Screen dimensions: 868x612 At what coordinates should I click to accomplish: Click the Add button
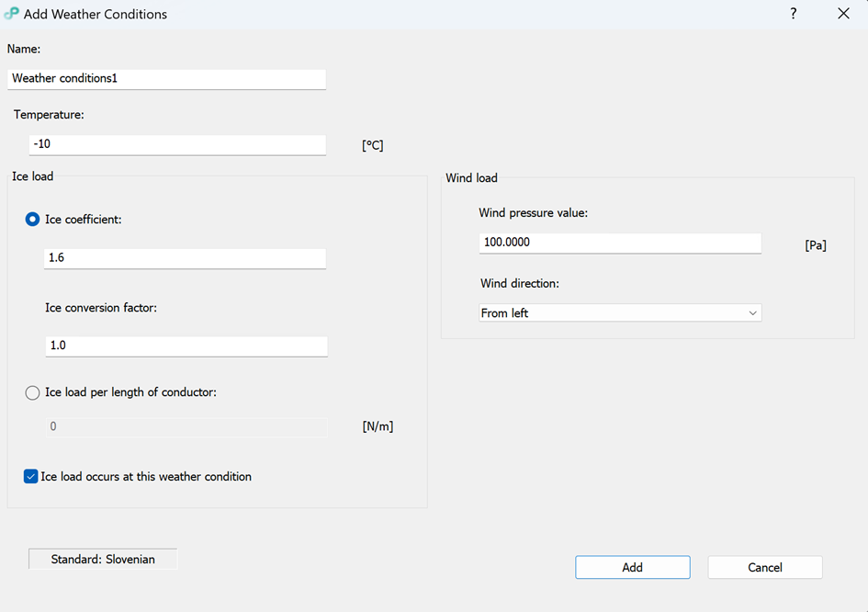tap(632, 568)
